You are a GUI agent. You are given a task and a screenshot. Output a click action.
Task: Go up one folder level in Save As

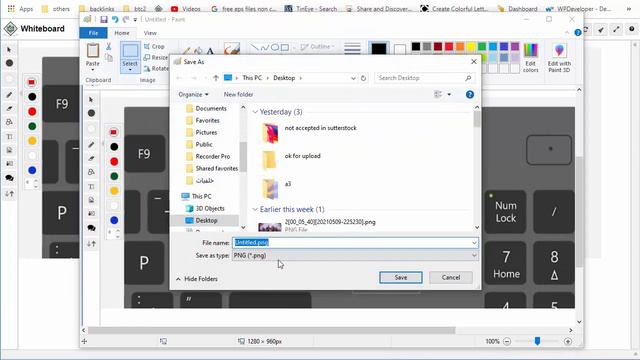tap(216, 78)
